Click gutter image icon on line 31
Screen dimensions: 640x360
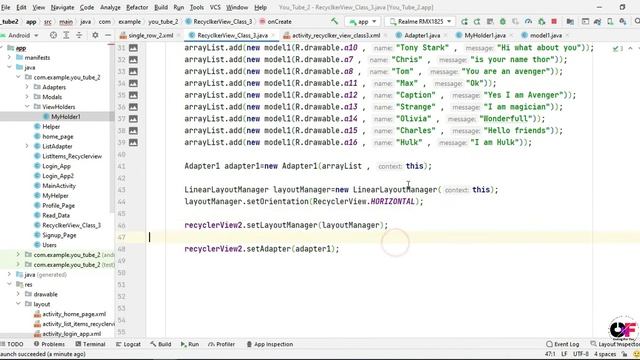click(133, 48)
